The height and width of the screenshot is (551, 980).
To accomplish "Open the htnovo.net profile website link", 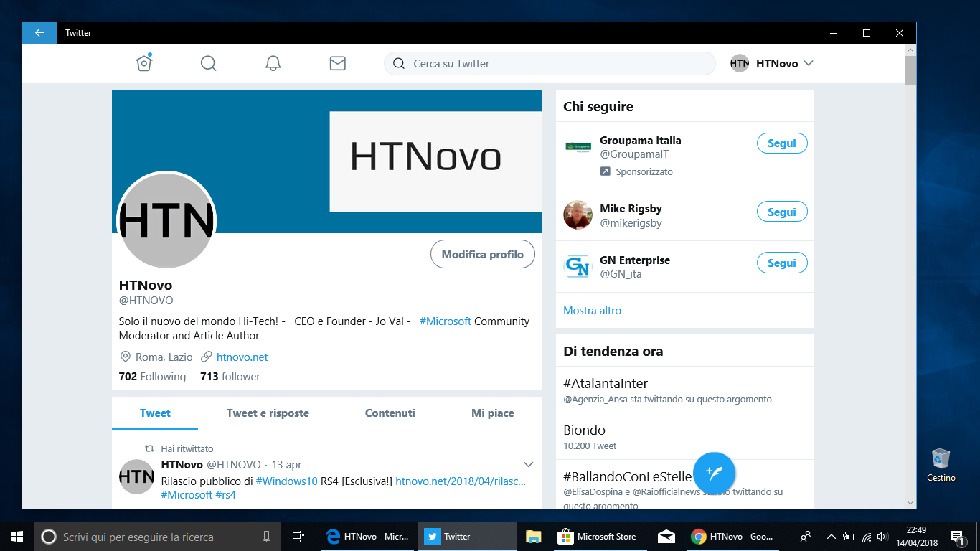I will [242, 357].
